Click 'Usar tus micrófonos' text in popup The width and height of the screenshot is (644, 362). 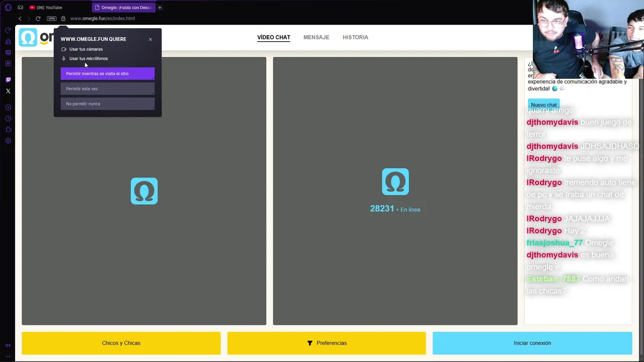[89, 58]
